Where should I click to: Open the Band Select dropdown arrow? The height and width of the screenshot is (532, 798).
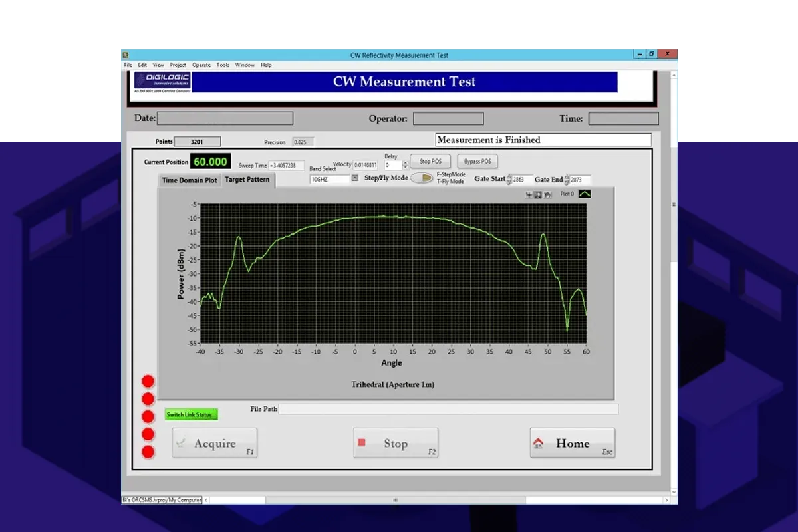tap(355, 178)
